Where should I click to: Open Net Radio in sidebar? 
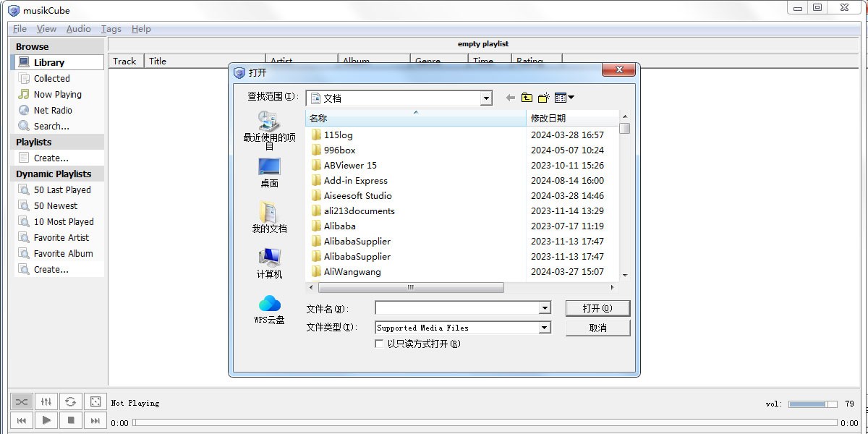pyautogui.click(x=59, y=111)
